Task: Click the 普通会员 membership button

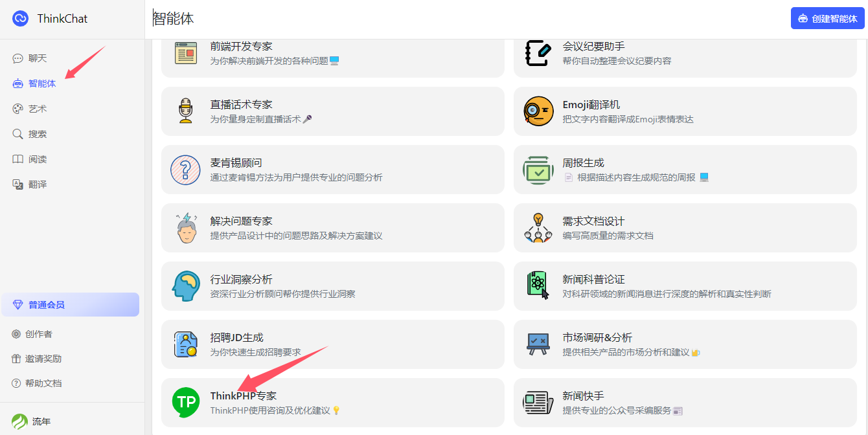Action: (71, 304)
